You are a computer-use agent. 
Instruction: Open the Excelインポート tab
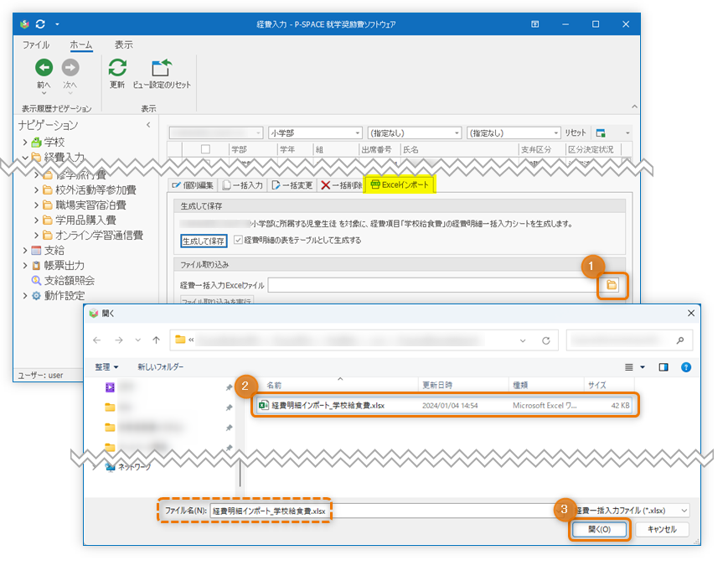(x=400, y=185)
